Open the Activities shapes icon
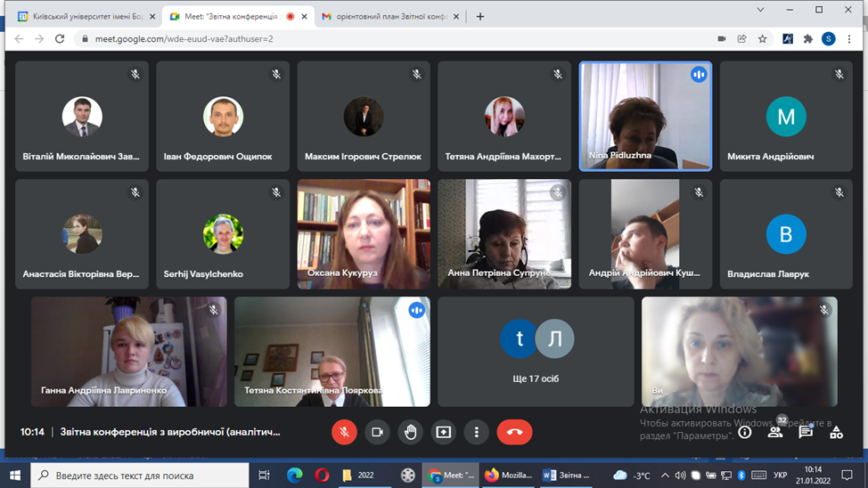This screenshot has width=868, height=488. (x=836, y=432)
